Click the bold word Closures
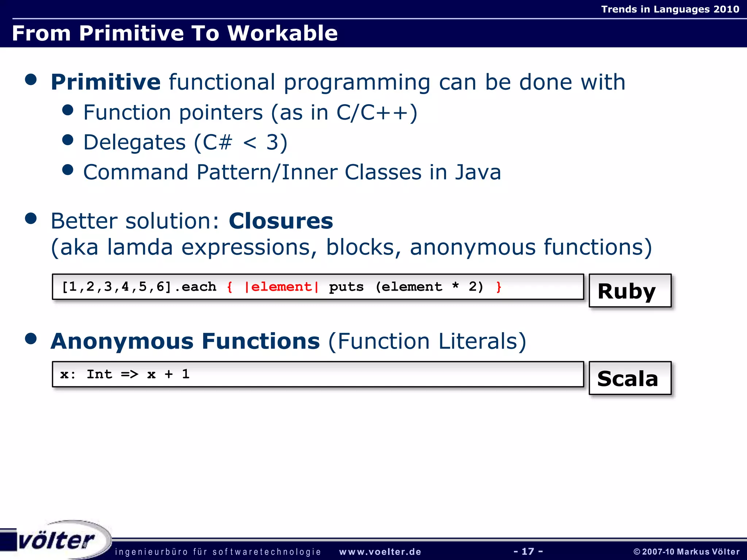 [280, 221]
